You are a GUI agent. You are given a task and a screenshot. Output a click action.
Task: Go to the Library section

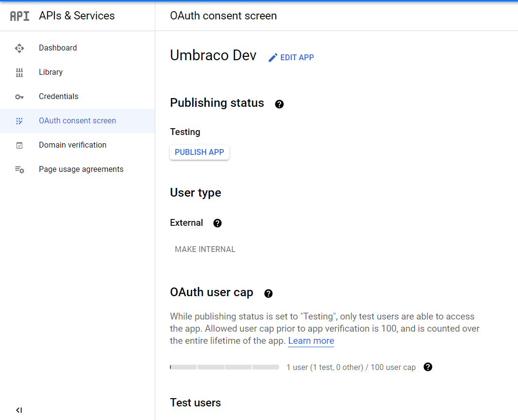point(77,72)
